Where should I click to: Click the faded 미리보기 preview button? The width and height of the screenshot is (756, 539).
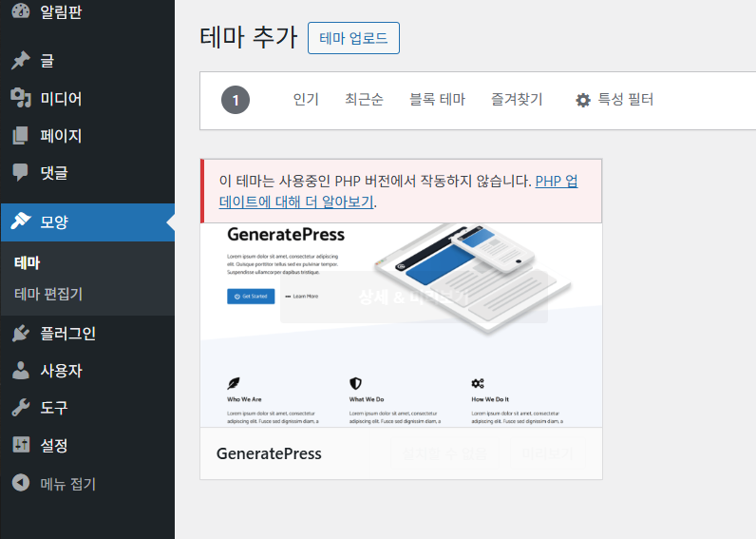547,453
